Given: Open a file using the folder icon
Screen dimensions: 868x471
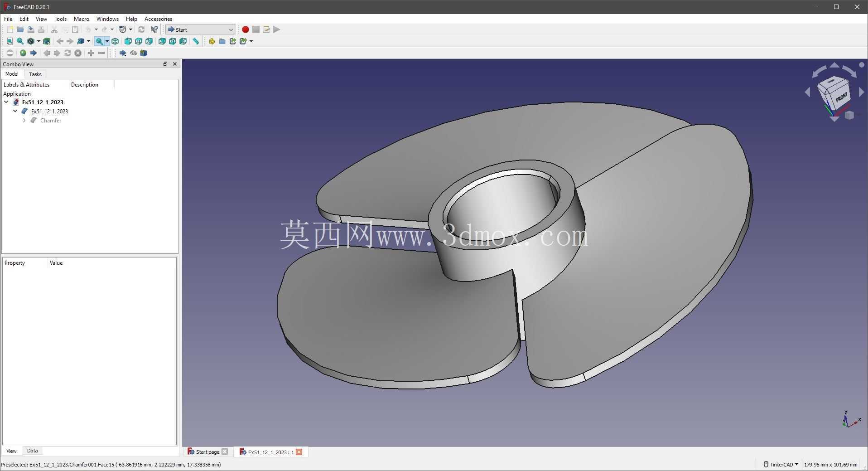Looking at the screenshot, I should [20, 29].
